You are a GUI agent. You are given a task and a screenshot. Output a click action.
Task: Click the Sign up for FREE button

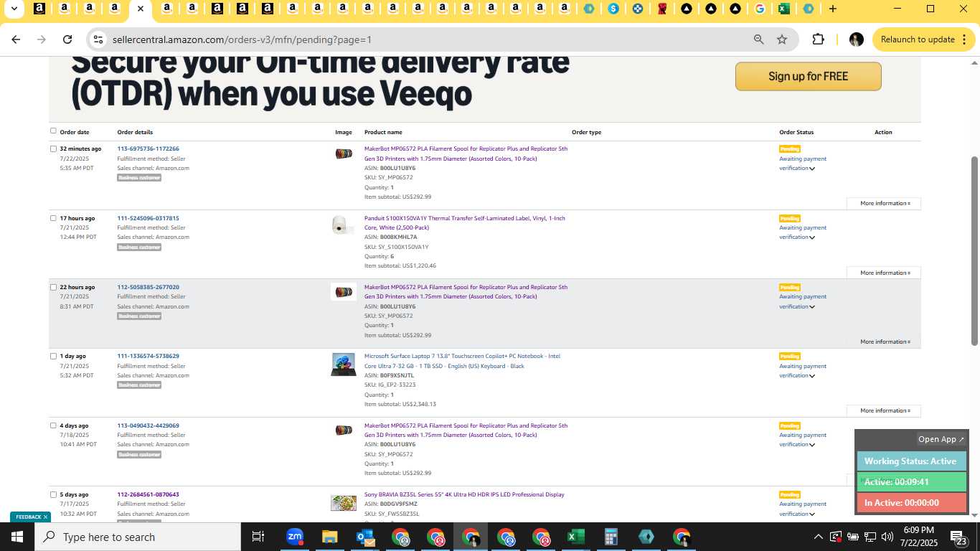pos(808,76)
